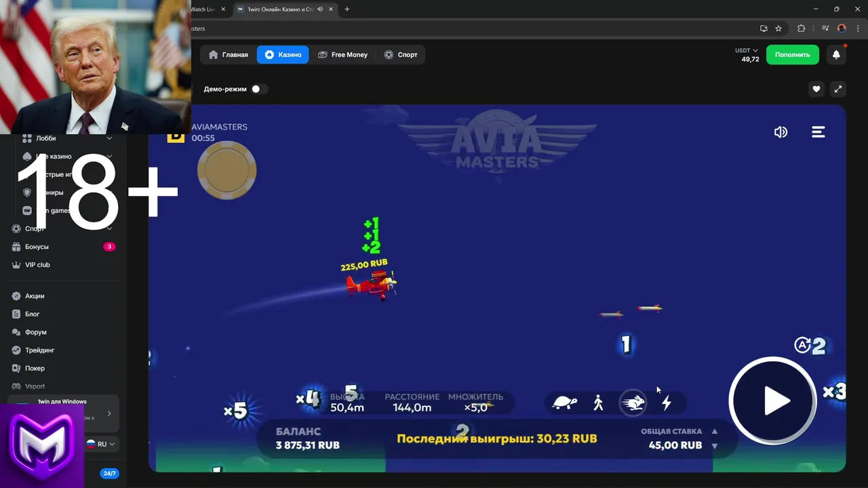Select walking speed icon

pos(598,403)
